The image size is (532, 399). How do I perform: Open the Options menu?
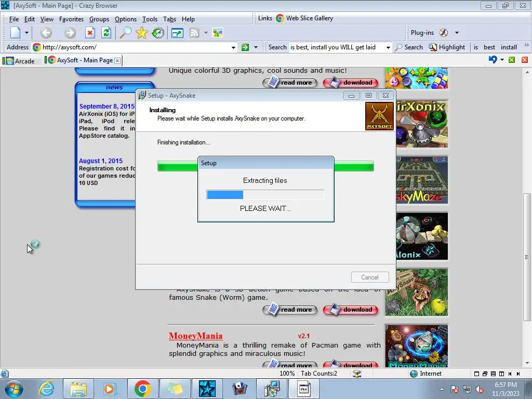point(126,19)
